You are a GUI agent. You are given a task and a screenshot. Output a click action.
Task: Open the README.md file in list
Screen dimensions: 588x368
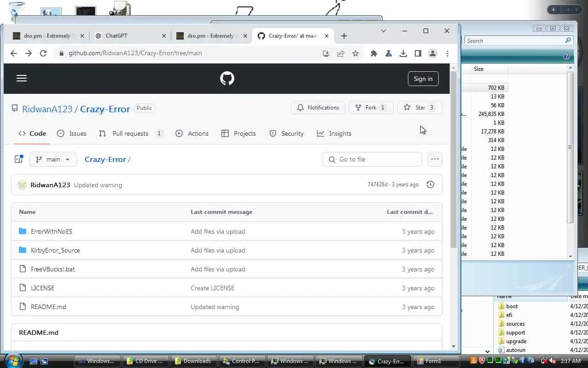click(48, 307)
